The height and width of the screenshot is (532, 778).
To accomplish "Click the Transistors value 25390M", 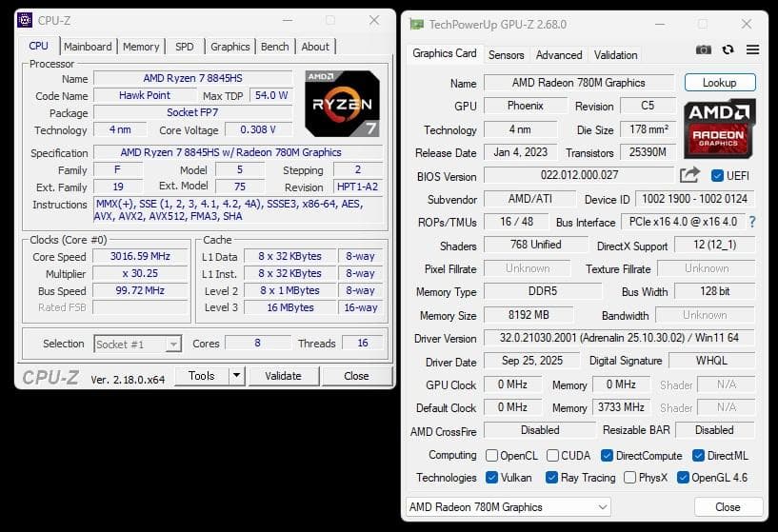I will [x=648, y=152].
